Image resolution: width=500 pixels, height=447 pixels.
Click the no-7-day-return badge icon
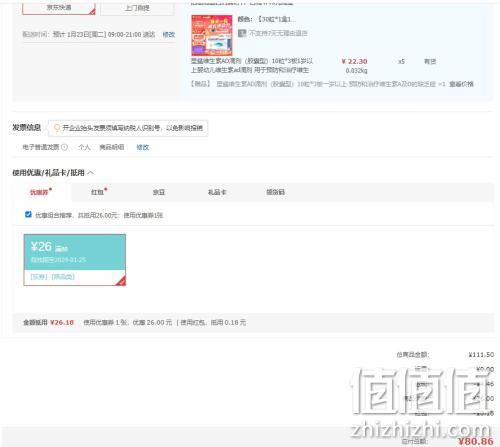point(242,33)
